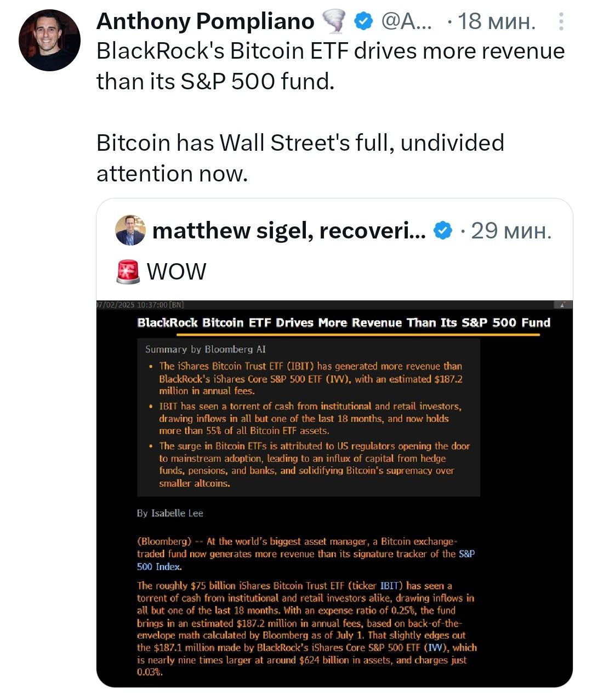Click Matthew Sigel's verified checkmark badge
592x700 pixels.
(x=443, y=231)
